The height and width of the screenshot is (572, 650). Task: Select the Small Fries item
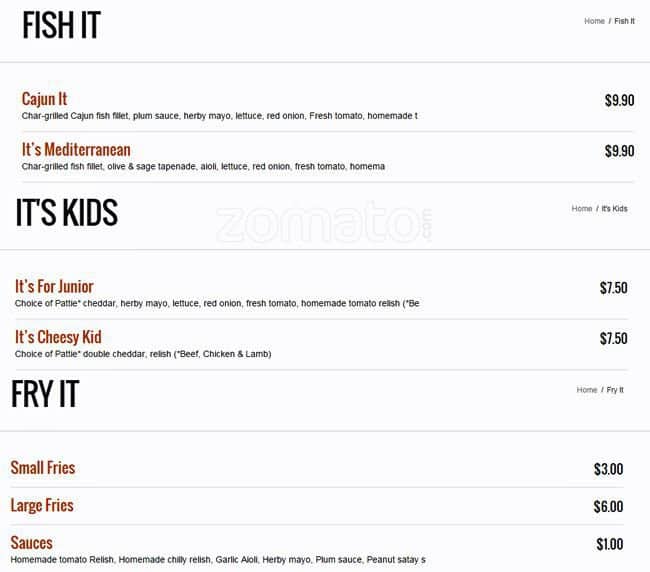pos(43,468)
